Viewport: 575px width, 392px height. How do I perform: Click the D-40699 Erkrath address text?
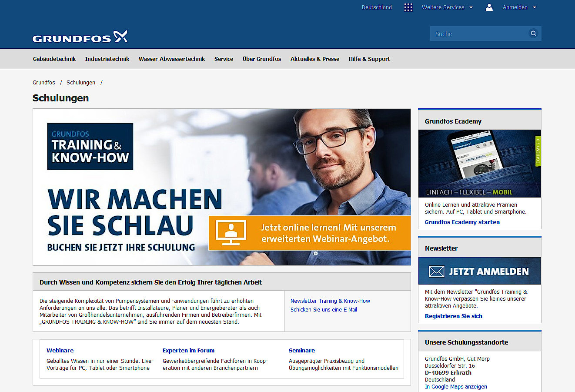448,372
